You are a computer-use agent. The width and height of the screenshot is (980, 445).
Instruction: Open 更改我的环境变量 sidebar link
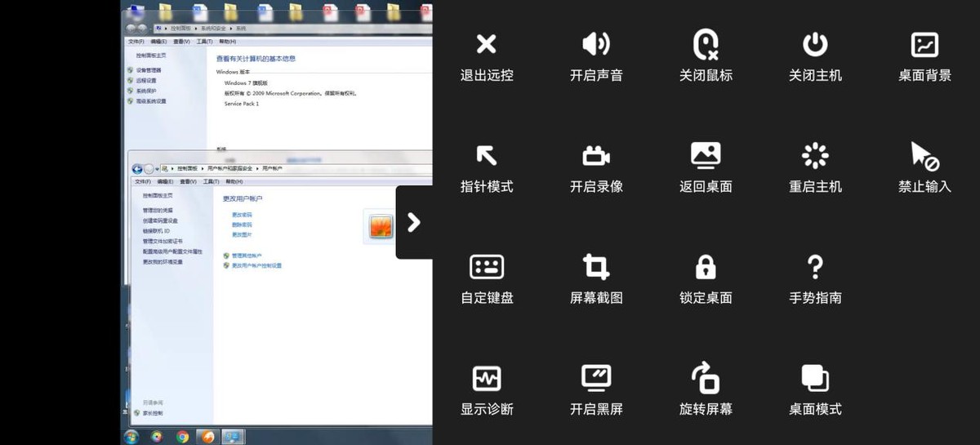coord(163,262)
